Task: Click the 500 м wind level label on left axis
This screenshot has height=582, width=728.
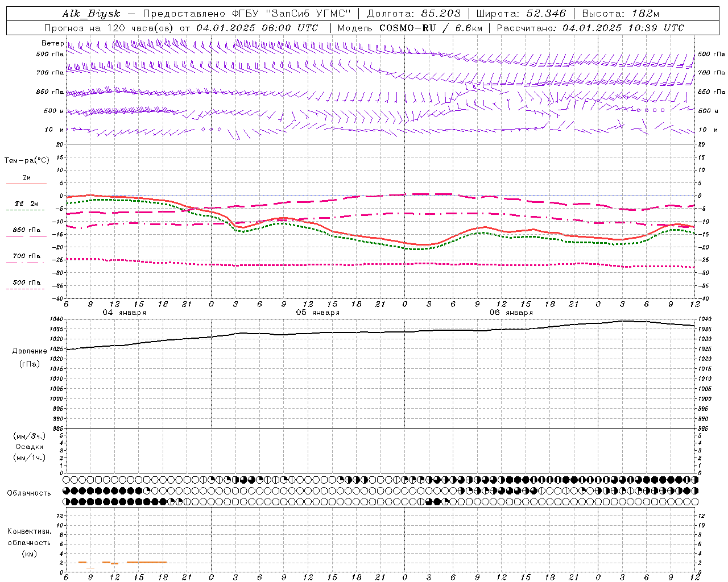Action: click(54, 111)
